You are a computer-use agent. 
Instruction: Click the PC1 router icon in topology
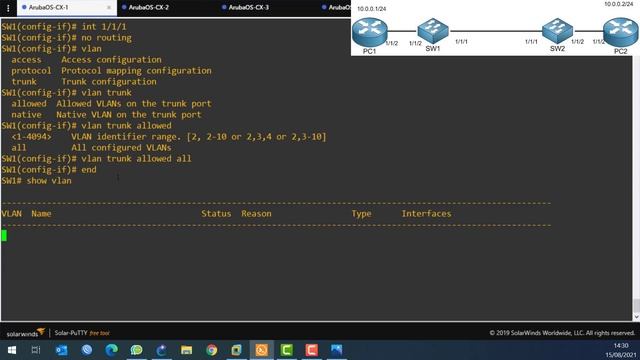point(369,31)
